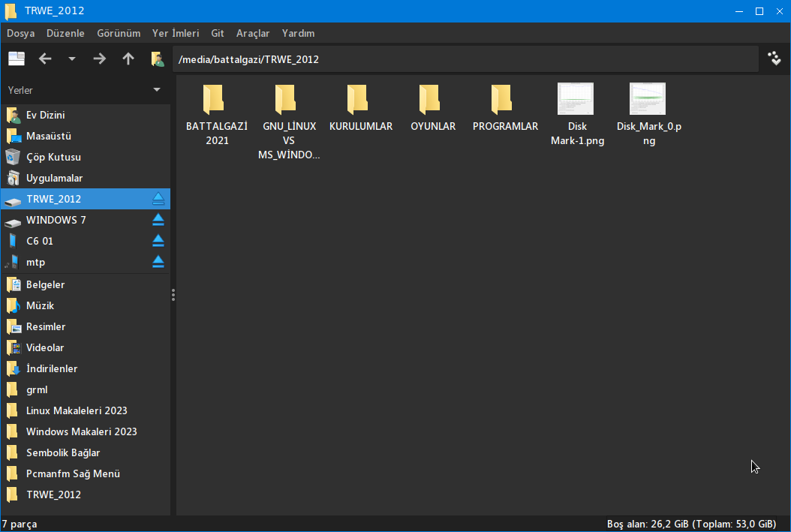The width and height of the screenshot is (791, 532).
Task: Open the Pcmanfm Sağ Menü bookmark
Action: click(86, 474)
